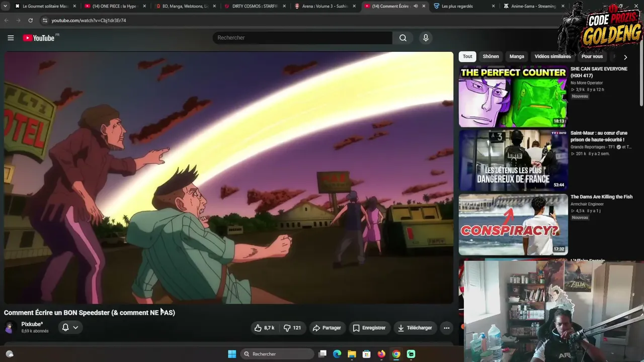Open the green app on taskbar
Viewport: 644px width, 362px height.
point(411,354)
